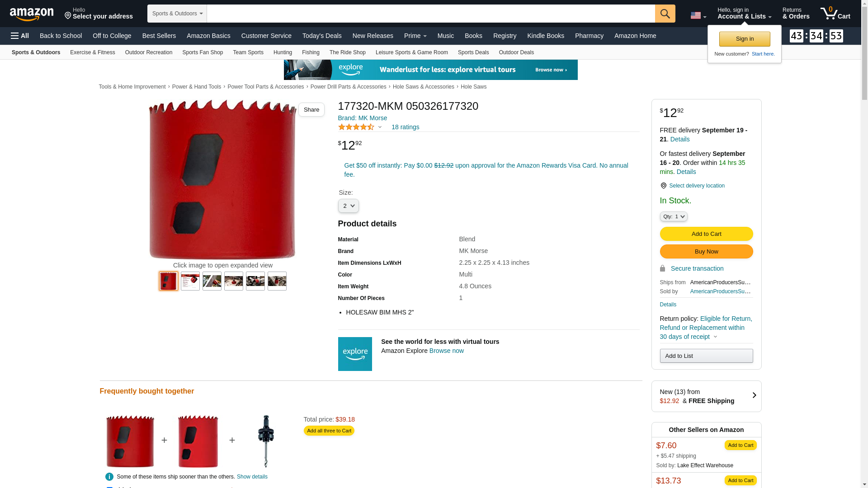868x488 pixels.
Task: Click in the search input field
Action: [431, 14]
